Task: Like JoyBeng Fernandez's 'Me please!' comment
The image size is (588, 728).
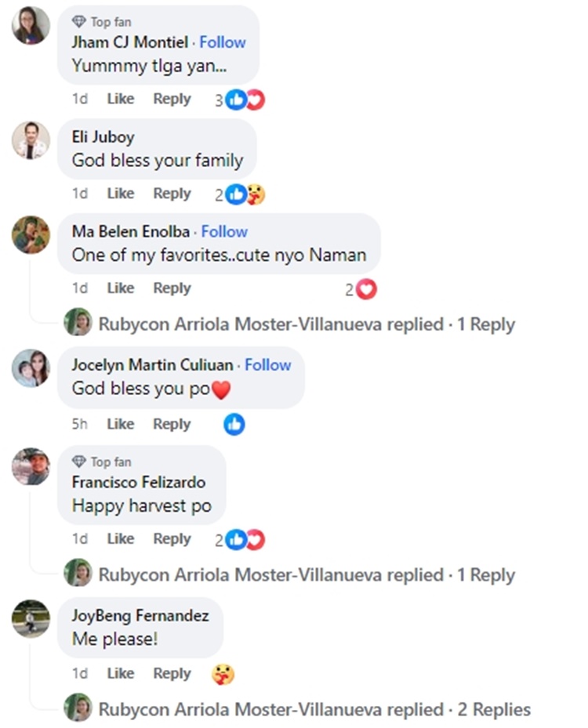Action: [120, 673]
